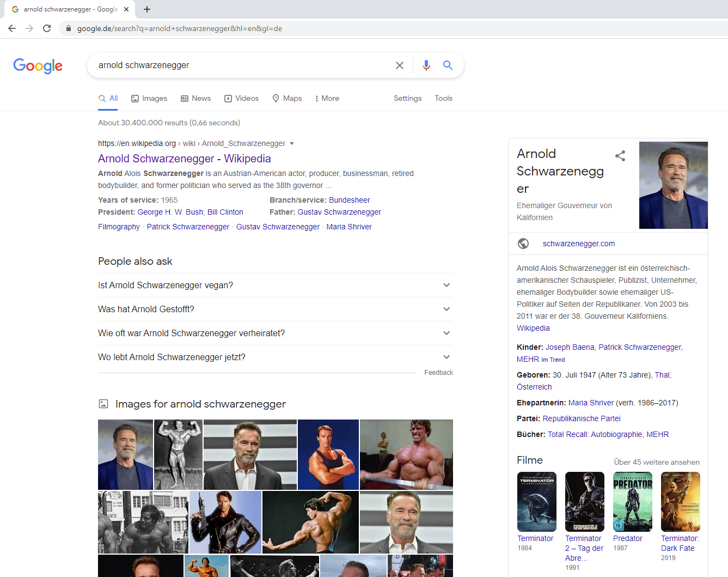Open Wikipedia link in knowledge panel
Viewport: 728px width, 577px height.
pyautogui.click(x=533, y=328)
